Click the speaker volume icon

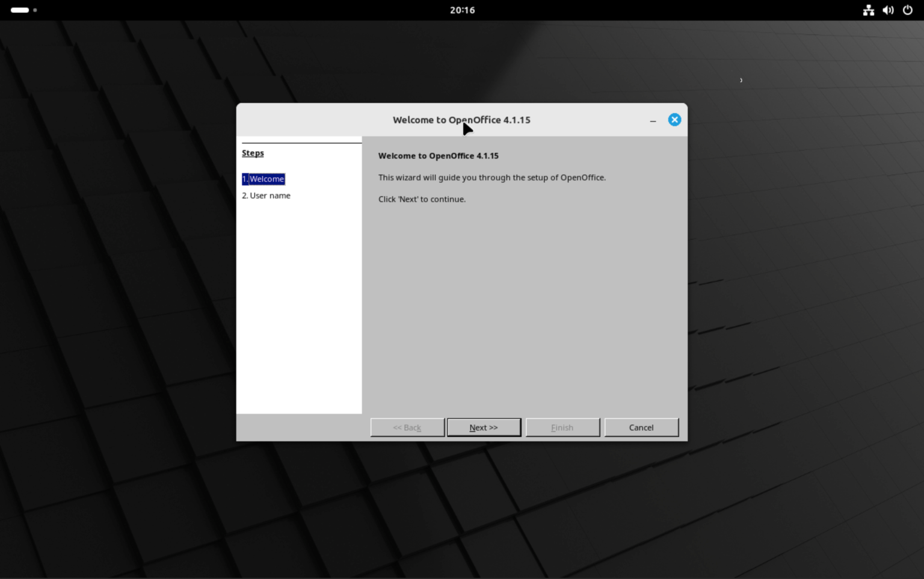888,10
